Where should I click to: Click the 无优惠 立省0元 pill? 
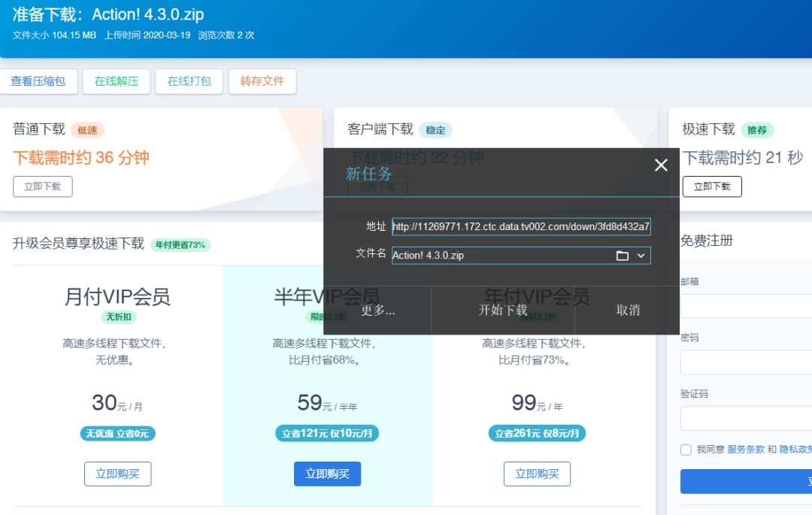click(117, 433)
